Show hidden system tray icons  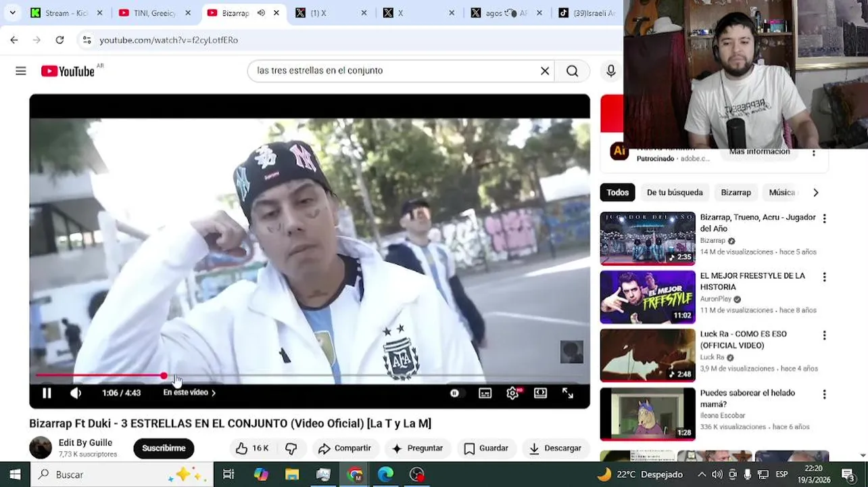(702, 474)
